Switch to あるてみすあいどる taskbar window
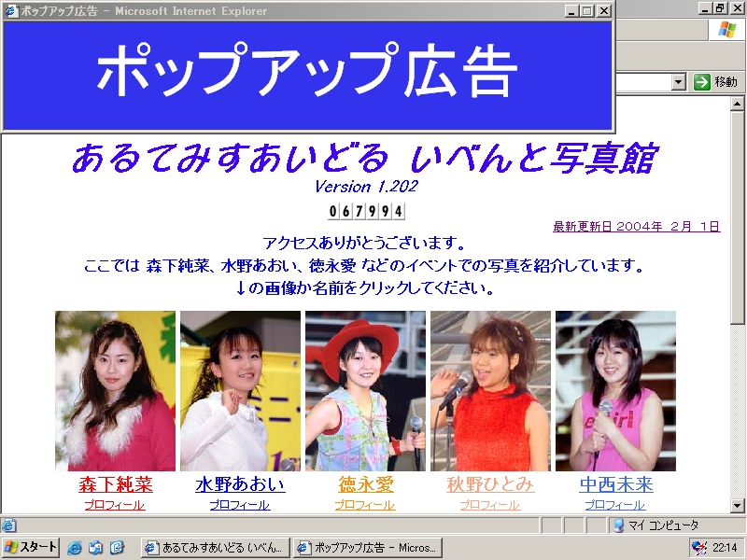The image size is (747, 560). click(217, 548)
